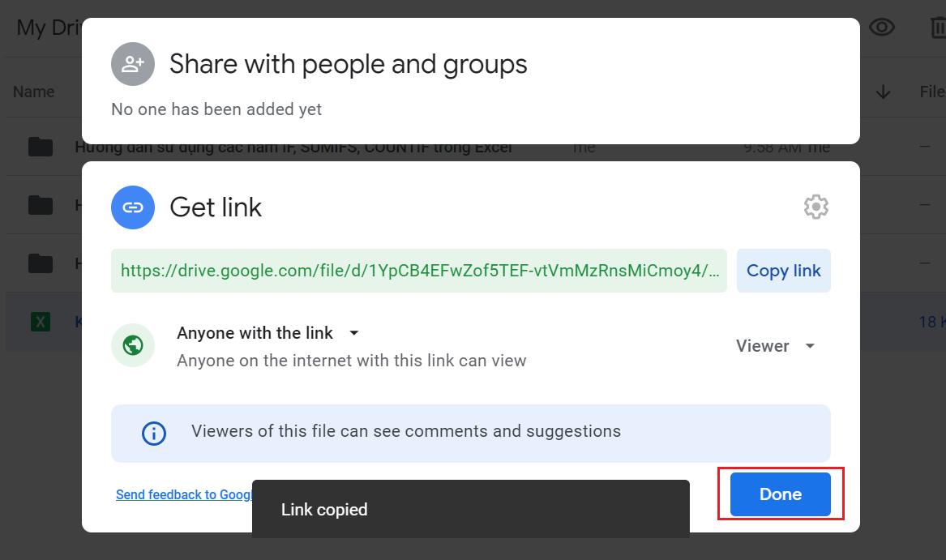Click the Copy link button
This screenshot has height=560, width=946.
[782, 270]
